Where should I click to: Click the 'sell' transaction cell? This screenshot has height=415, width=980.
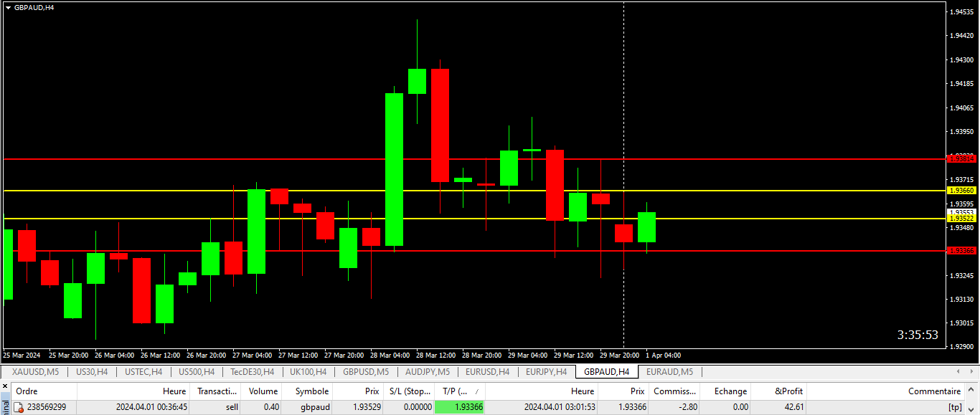(x=231, y=407)
